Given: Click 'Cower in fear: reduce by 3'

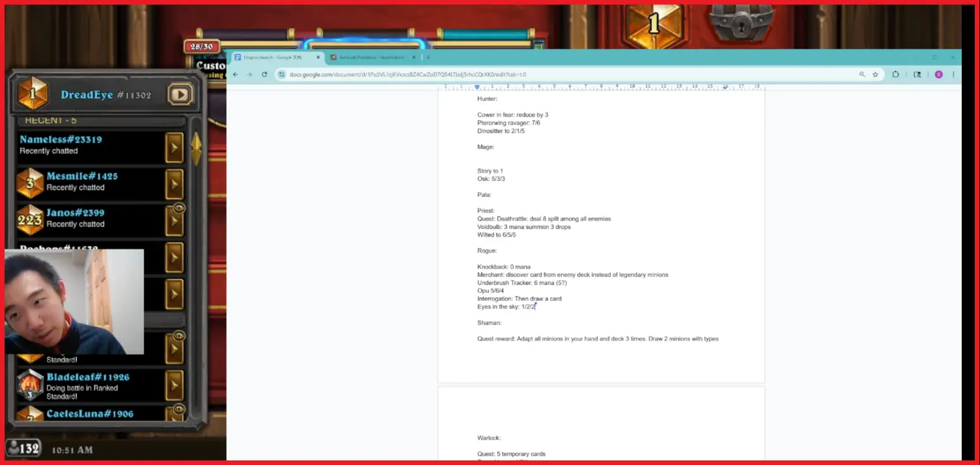Looking at the screenshot, I should coord(513,115).
